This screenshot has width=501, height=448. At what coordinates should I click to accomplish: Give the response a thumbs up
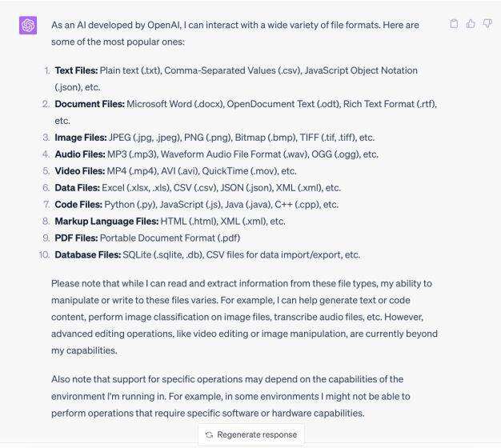pos(471,24)
